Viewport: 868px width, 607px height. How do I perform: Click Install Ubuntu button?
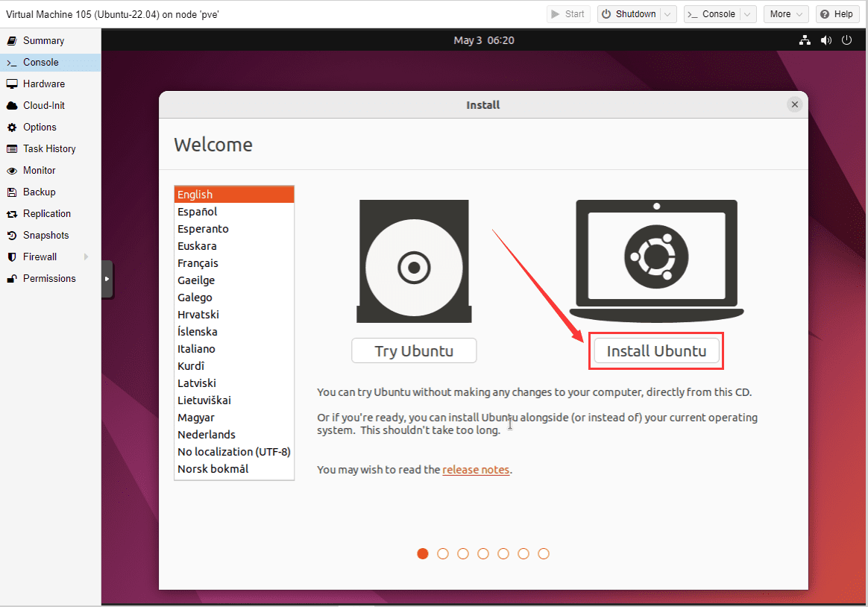[656, 350]
